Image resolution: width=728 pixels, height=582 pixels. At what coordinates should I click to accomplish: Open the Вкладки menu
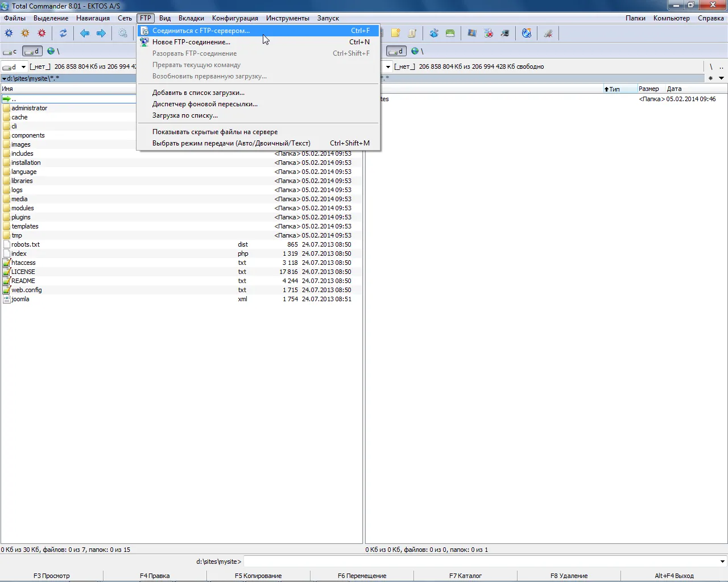click(191, 18)
